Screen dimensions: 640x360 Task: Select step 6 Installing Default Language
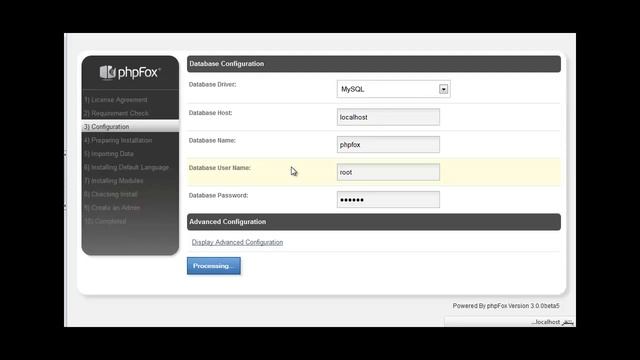(x=126, y=167)
